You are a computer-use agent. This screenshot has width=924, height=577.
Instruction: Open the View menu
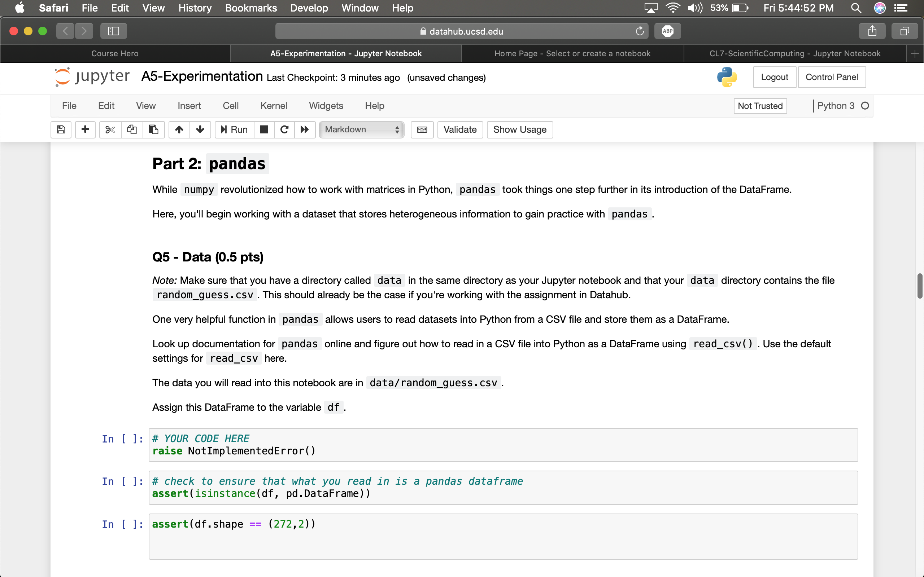[x=146, y=105]
